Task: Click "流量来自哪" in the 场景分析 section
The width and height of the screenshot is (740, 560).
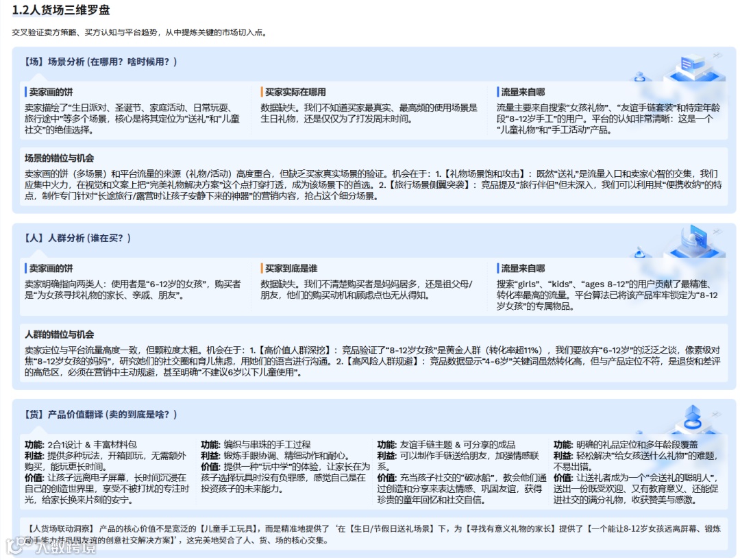Action: pos(522,92)
